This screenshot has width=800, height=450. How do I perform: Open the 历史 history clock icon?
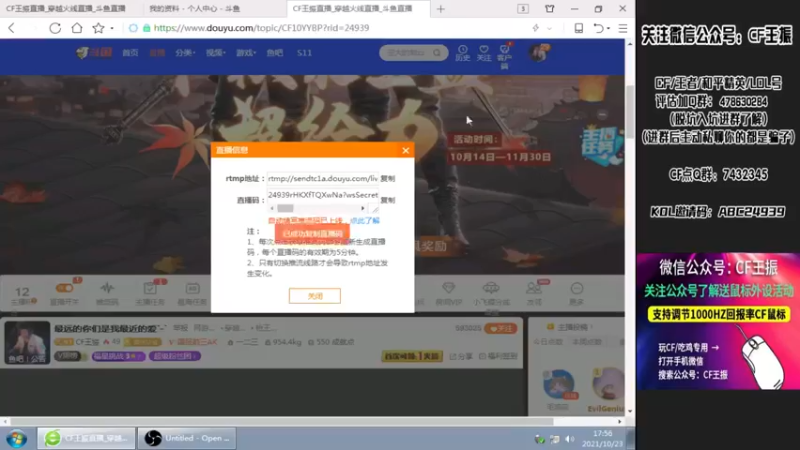pos(462,53)
